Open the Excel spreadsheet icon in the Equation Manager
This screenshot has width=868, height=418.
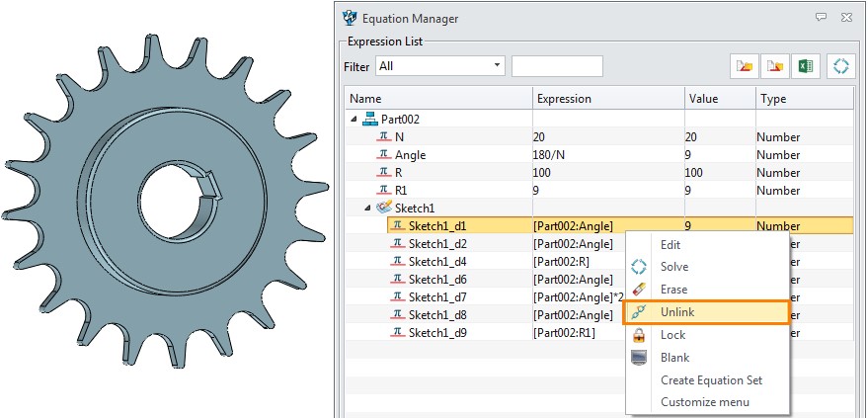pos(806,66)
